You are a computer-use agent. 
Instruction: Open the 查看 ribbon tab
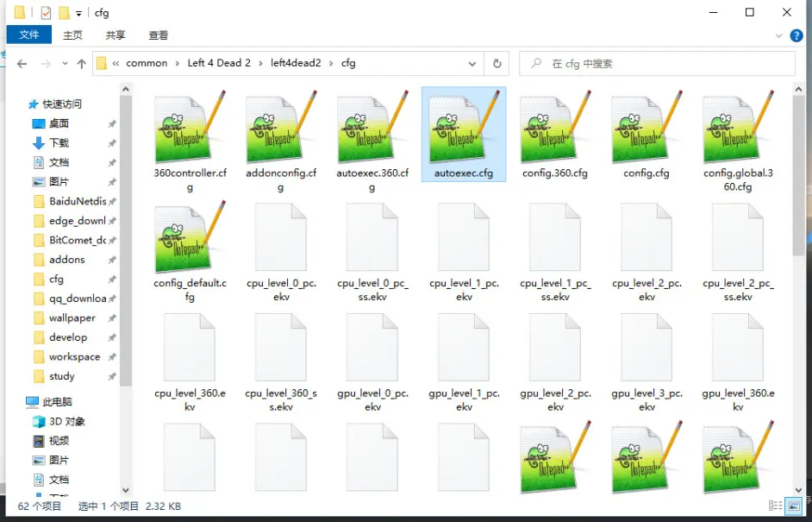pyautogui.click(x=159, y=35)
